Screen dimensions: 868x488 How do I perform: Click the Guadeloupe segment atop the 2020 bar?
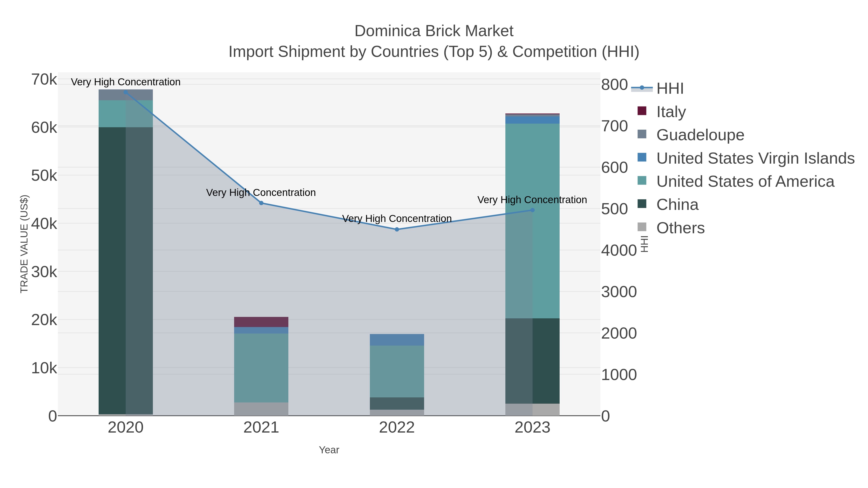click(x=126, y=95)
